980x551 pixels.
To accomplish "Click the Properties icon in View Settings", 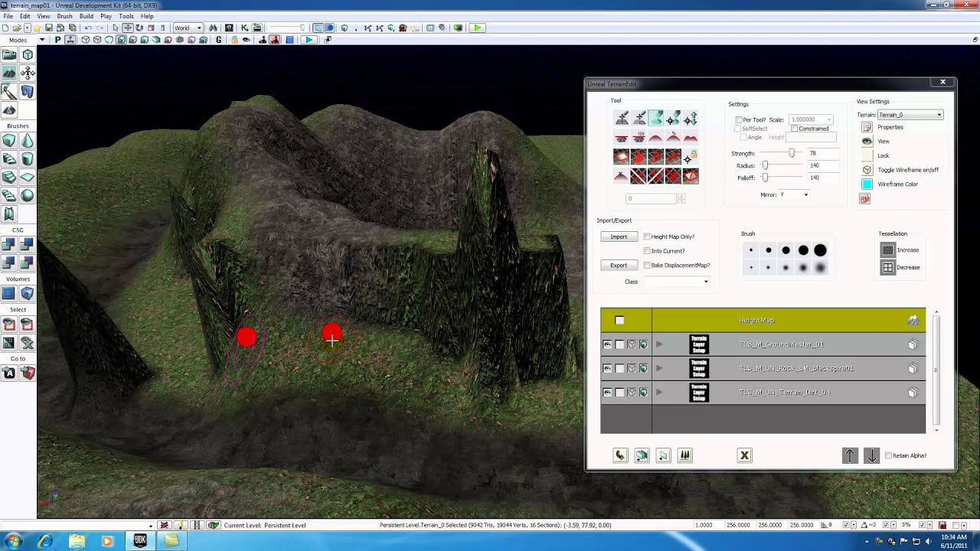I will click(867, 127).
